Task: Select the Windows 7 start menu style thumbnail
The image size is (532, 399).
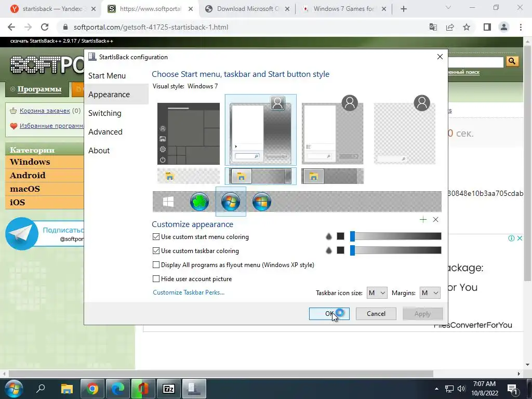Action: tap(261, 130)
